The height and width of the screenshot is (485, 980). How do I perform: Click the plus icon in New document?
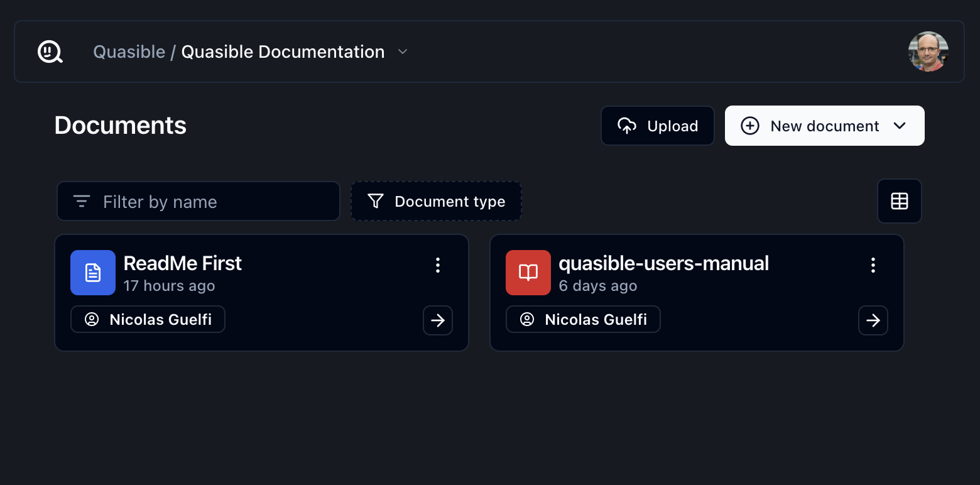749,126
